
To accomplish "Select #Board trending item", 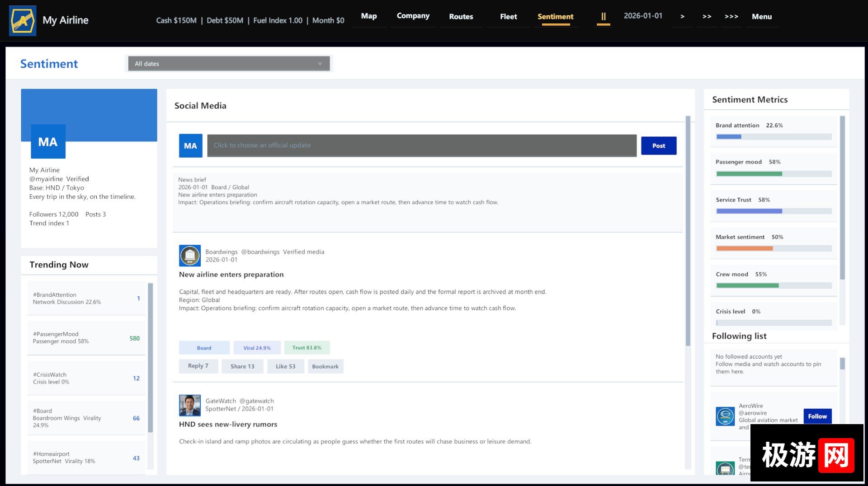I will point(86,418).
